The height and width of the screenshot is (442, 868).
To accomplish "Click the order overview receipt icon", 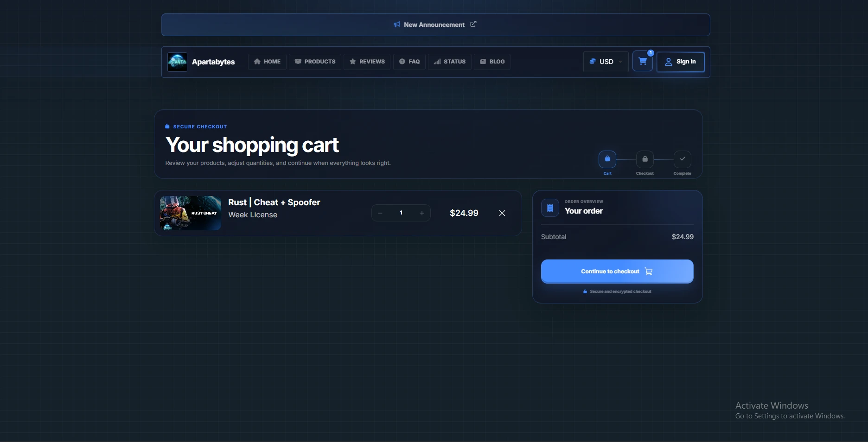I will point(550,208).
